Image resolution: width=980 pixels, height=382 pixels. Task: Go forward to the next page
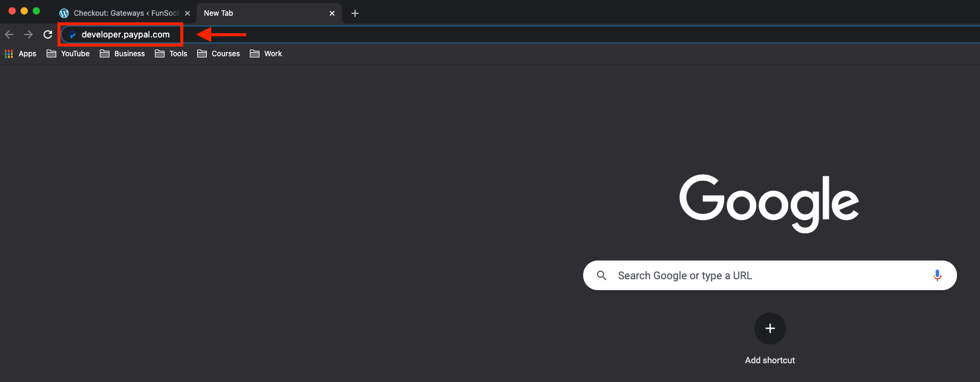click(x=28, y=34)
